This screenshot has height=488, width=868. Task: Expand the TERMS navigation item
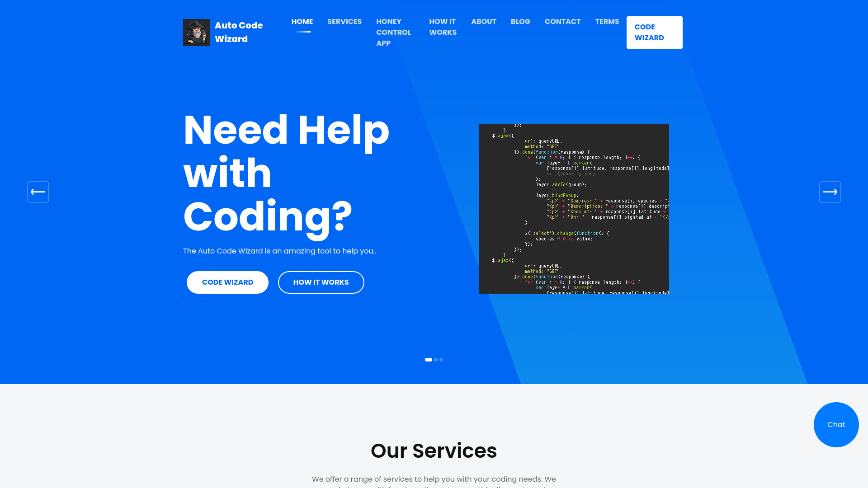pos(607,21)
